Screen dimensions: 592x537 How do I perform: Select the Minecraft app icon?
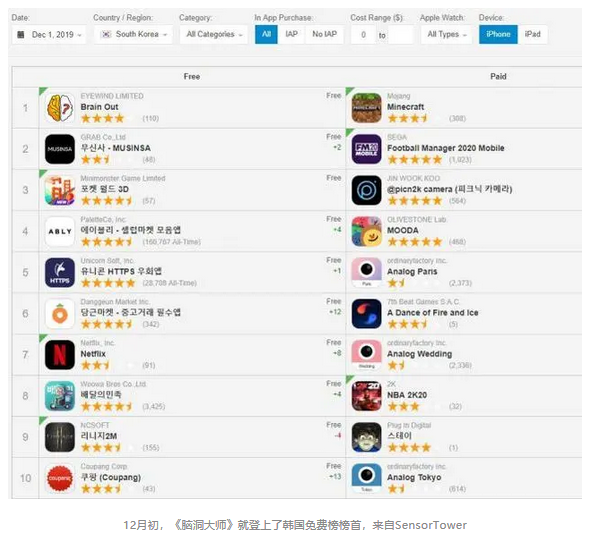[x=366, y=108]
